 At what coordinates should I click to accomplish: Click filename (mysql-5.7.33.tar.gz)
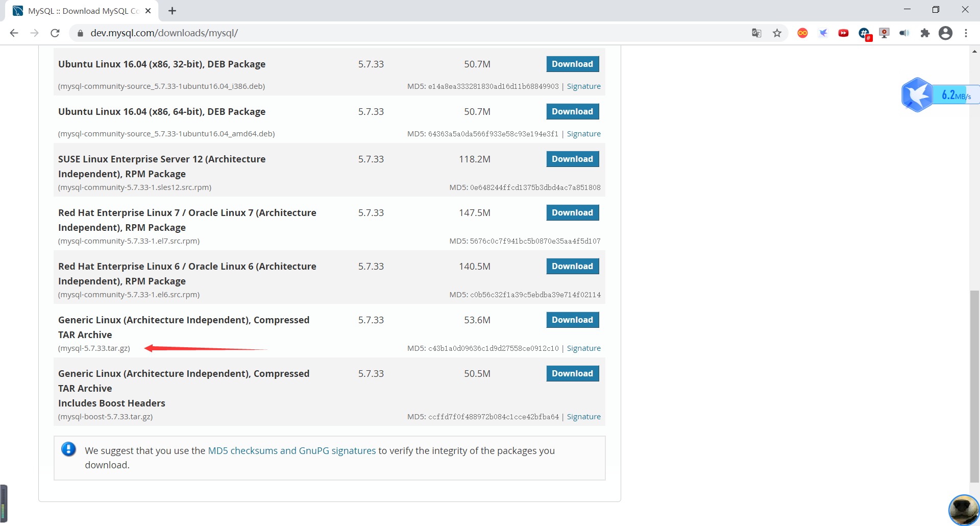pyautogui.click(x=94, y=348)
